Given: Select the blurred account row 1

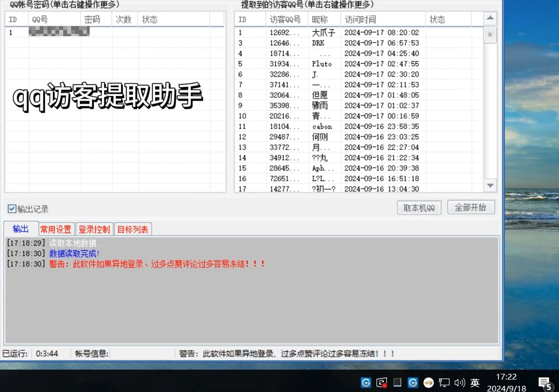Looking at the screenshot, I should click(115, 32).
